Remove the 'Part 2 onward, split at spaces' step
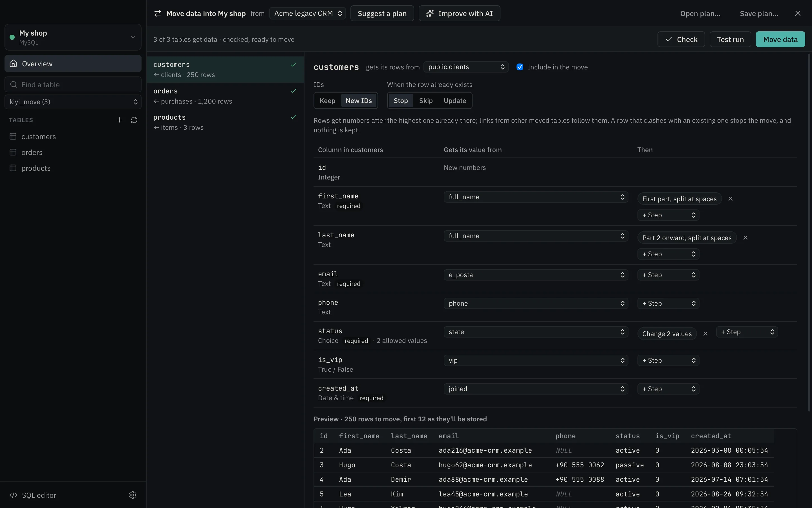The height and width of the screenshot is (508, 812). (x=745, y=238)
